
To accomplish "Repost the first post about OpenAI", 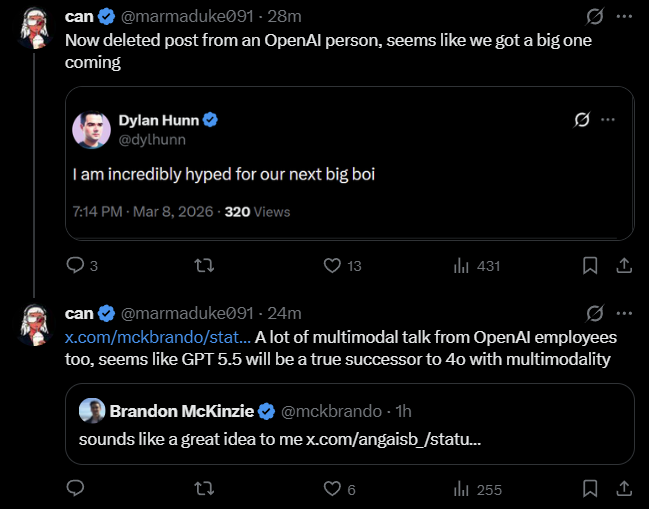I will click(x=204, y=265).
